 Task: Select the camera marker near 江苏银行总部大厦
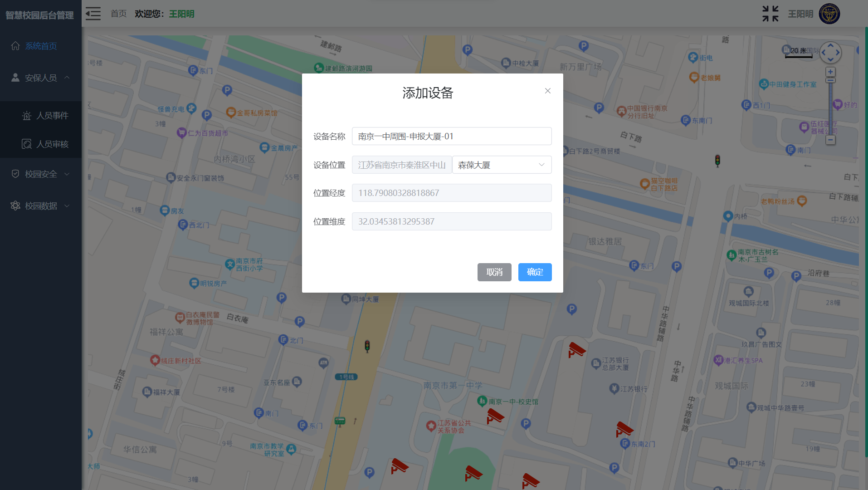tap(577, 350)
